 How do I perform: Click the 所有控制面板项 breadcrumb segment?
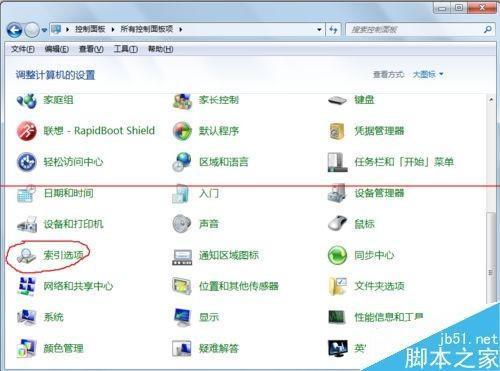pos(147,29)
